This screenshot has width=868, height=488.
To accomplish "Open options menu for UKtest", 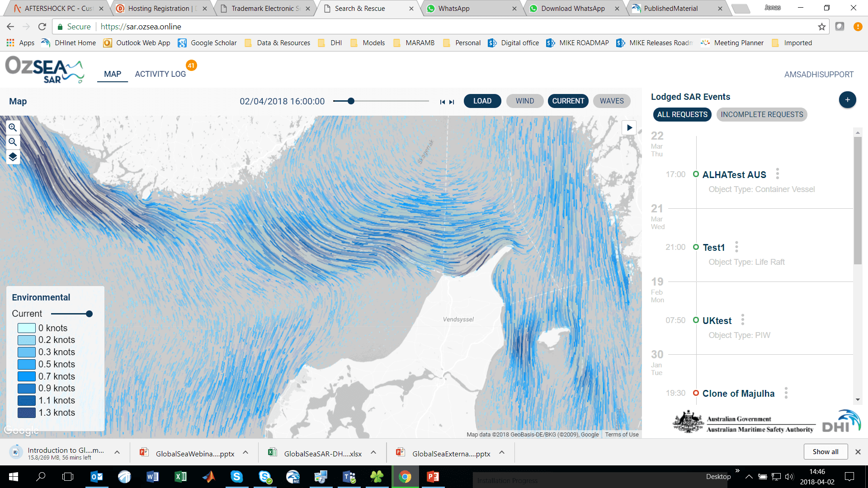I will [x=743, y=320].
